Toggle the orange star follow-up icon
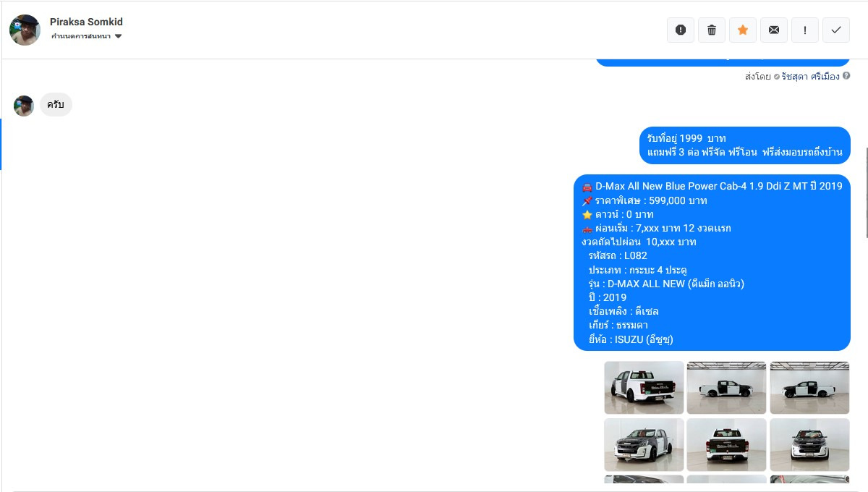This screenshot has width=868, height=492. [743, 30]
